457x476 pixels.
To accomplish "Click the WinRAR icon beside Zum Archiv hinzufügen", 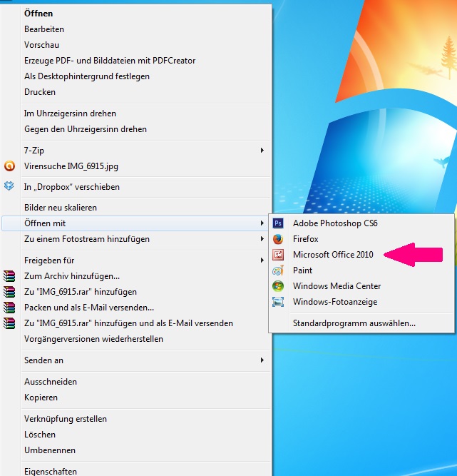I will click(9, 276).
